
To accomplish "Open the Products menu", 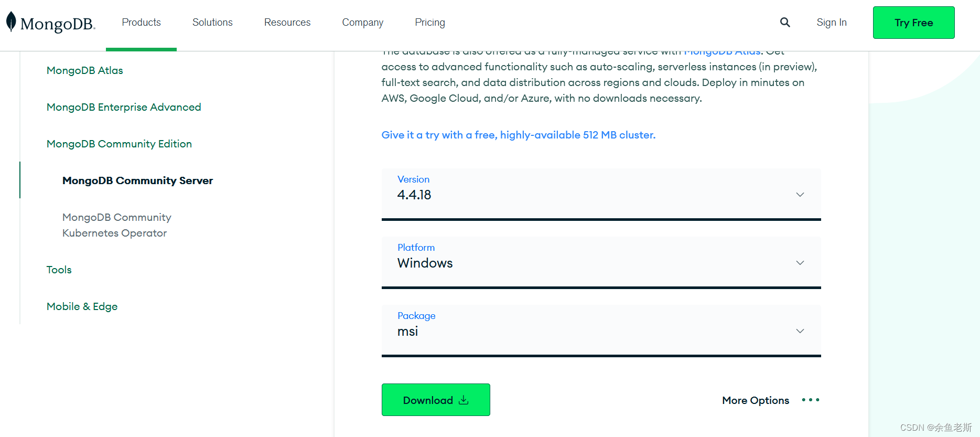I will point(141,22).
